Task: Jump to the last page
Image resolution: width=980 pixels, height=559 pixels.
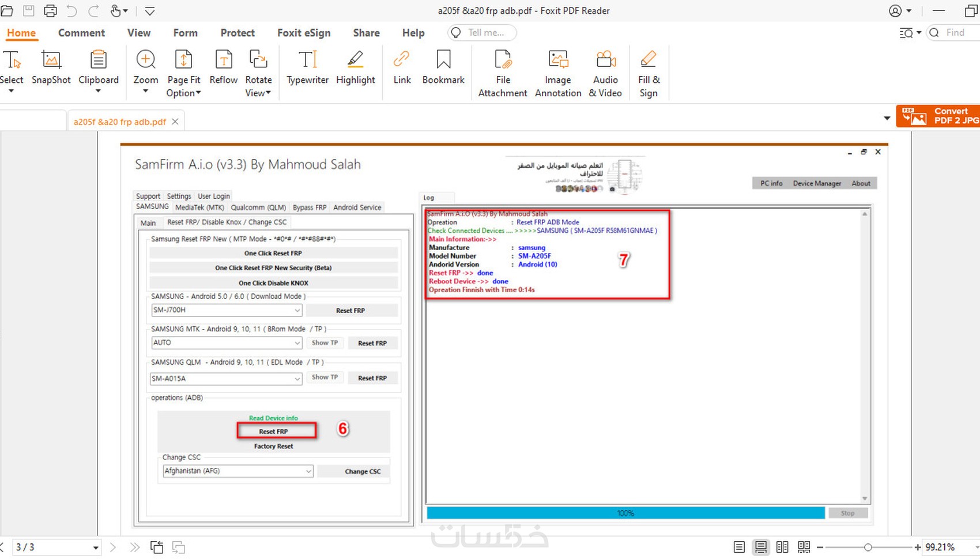Action: 135,547
